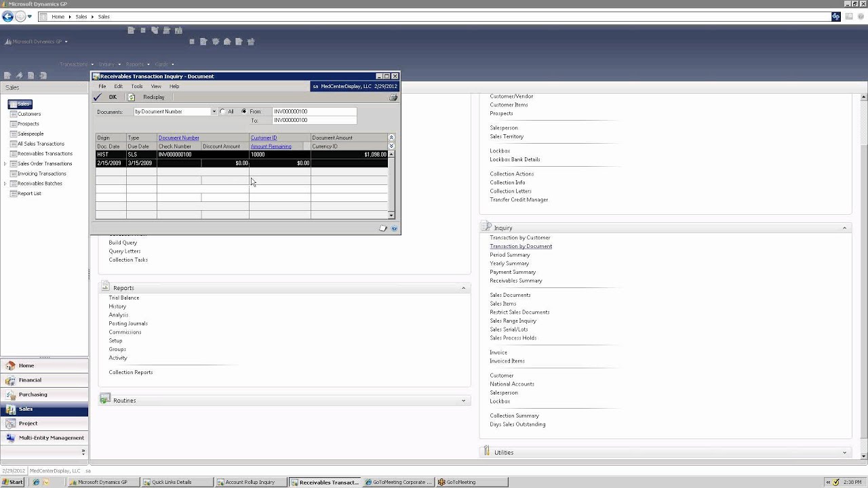The image size is (868, 488).
Task: Open the note icon at inquiry window bottom
Action: point(383,228)
